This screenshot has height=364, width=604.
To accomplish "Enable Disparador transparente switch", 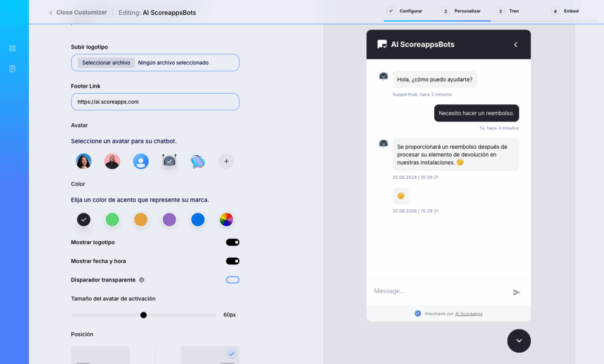I will [232, 280].
